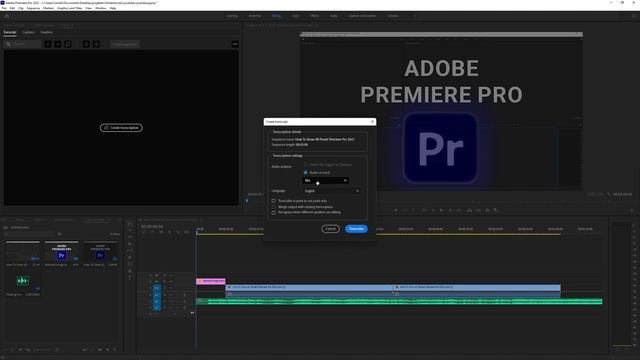Select the Slip tool
Viewport: 640px width, 360px height.
coord(130,251)
